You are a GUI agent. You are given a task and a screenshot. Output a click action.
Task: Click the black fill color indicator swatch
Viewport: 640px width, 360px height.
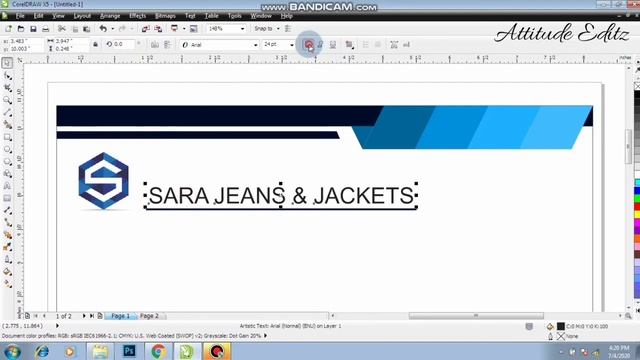[561, 326]
